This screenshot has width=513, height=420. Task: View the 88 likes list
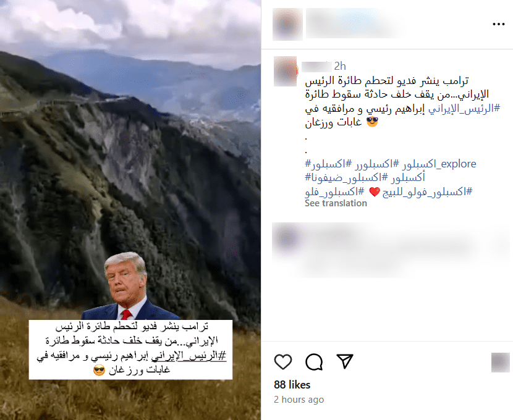click(x=292, y=385)
